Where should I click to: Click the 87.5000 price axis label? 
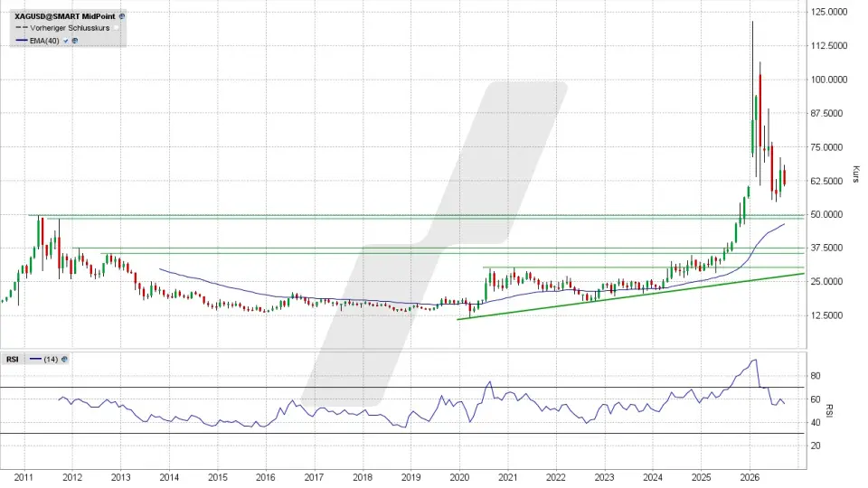coord(826,113)
